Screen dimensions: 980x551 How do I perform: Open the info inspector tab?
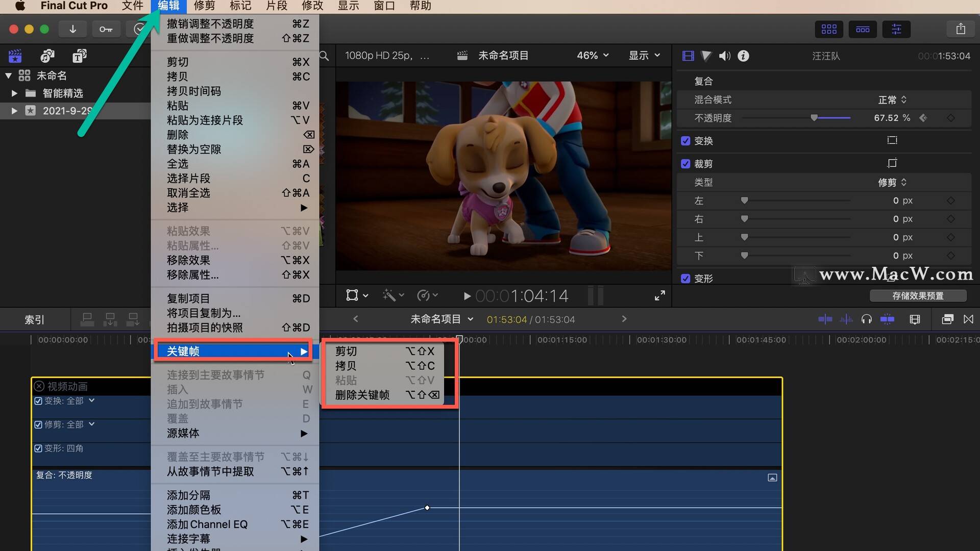point(743,56)
